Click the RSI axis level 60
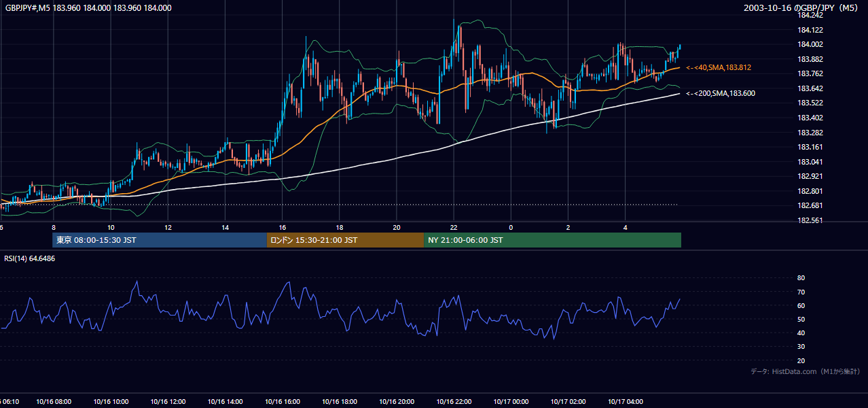This screenshot has width=868, height=408. click(801, 305)
